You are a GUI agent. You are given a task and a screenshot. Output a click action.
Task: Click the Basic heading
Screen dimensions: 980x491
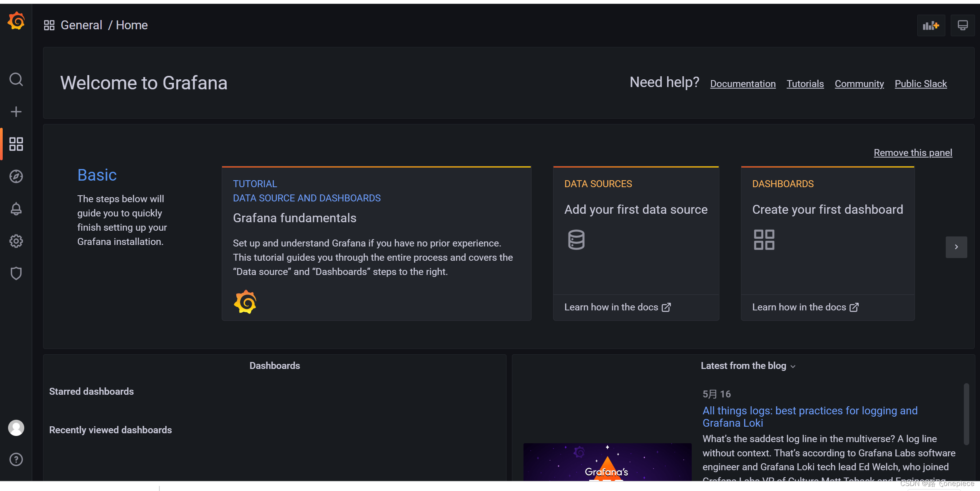point(97,175)
